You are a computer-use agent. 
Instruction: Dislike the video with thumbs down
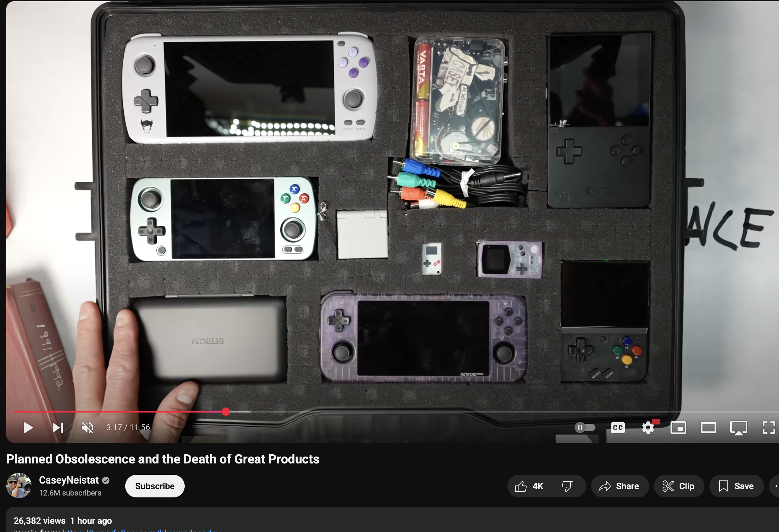(568, 486)
